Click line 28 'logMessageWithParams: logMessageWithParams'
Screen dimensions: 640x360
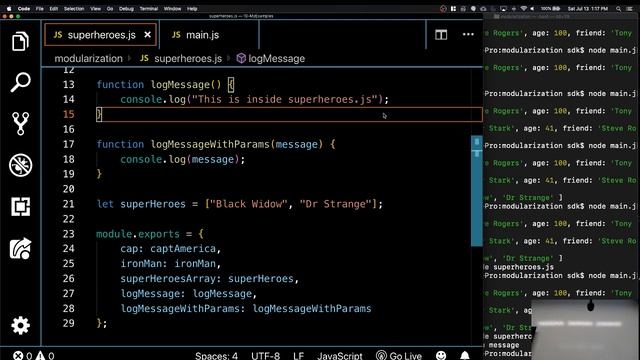(246, 308)
